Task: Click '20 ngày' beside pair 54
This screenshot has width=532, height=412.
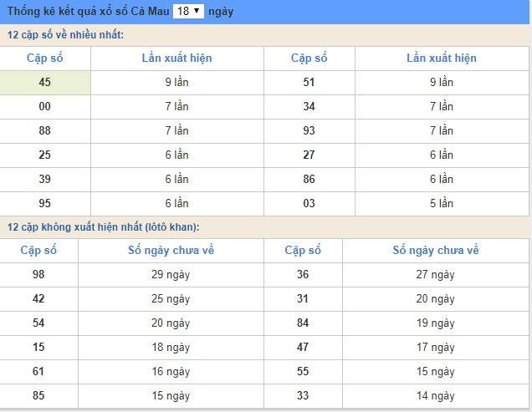Action: point(171,323)
